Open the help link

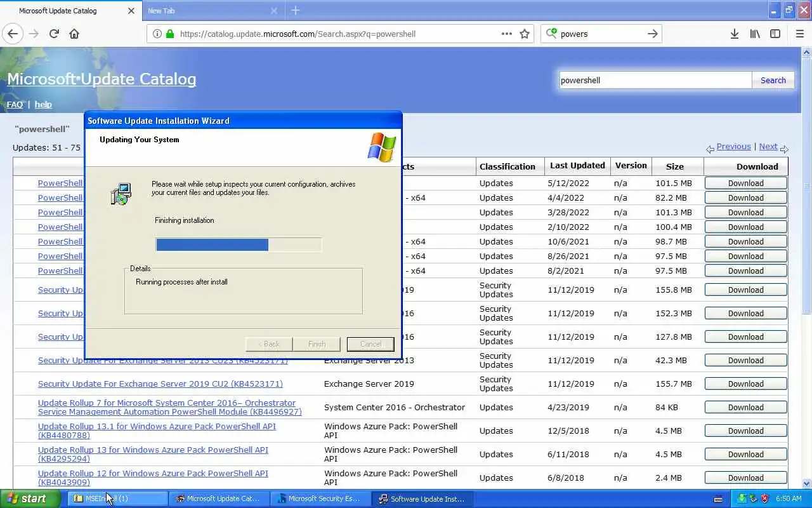click(43, 104)
